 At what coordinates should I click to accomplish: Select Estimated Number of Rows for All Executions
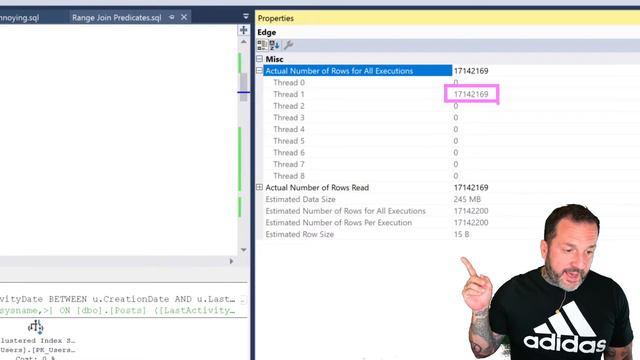point(346,211)
